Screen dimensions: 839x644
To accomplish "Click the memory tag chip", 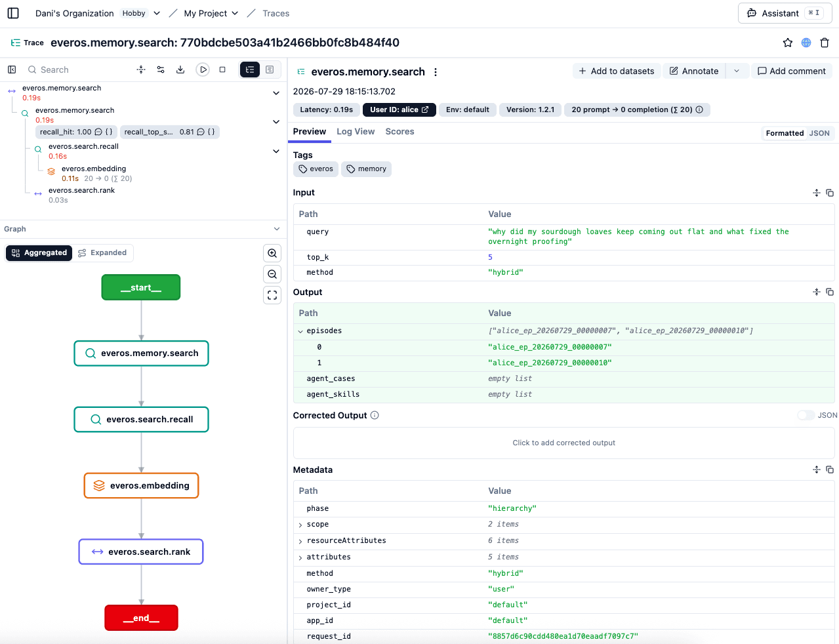I will point(367,169).
